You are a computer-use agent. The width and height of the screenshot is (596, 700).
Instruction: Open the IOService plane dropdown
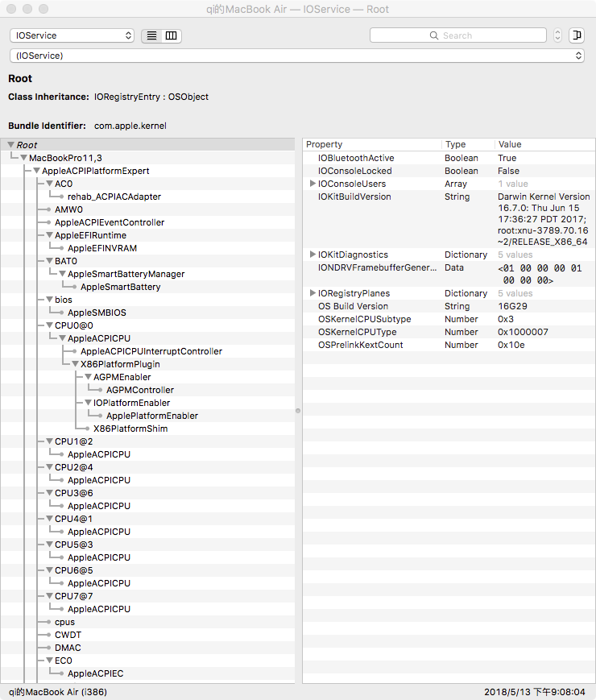click(72, 35)
